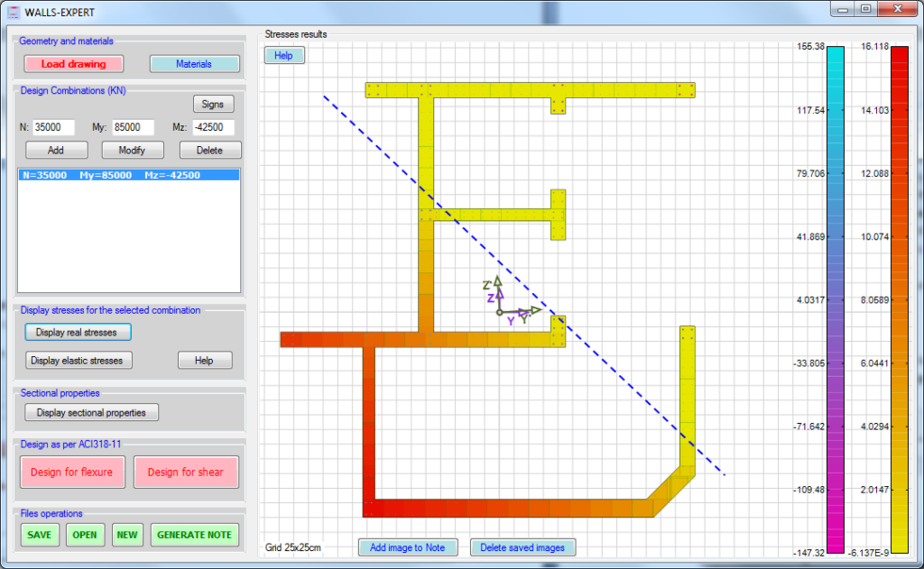Open Help in Stresses results panel

coord(284,55)
